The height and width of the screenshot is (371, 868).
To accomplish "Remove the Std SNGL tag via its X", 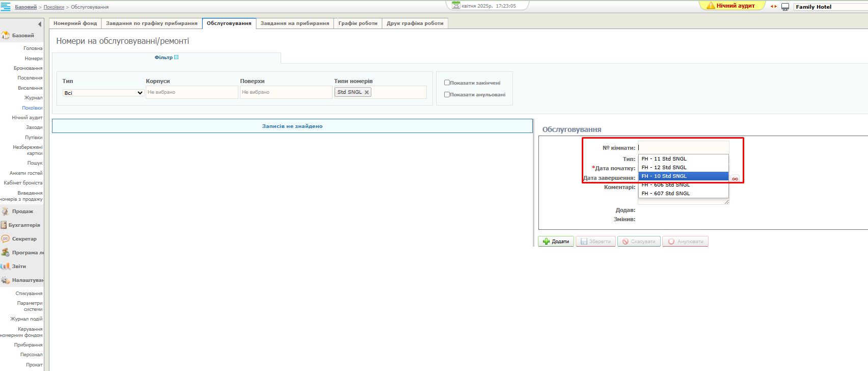I will click(x=367, y=92).
